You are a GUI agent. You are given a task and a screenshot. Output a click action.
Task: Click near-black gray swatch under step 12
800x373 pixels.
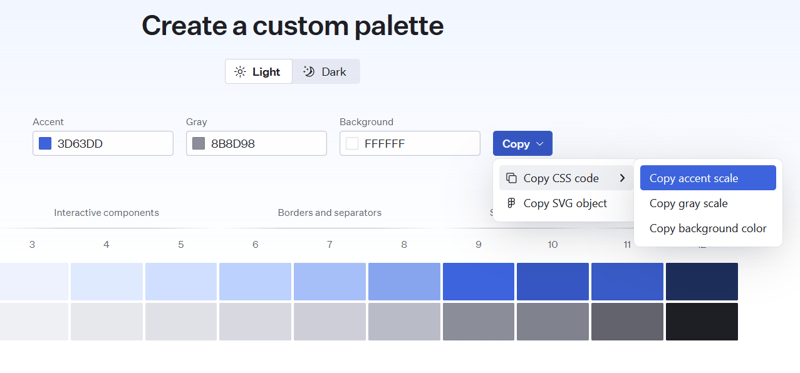[x=702, y=321]
